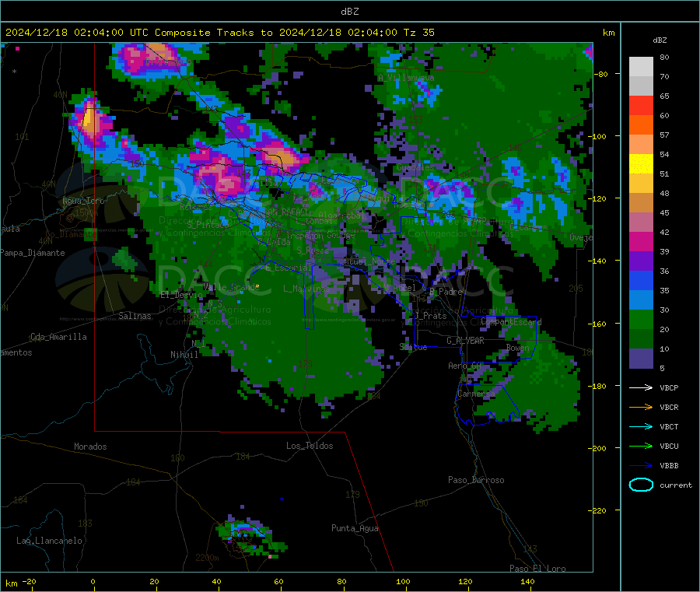700x592 pixels.
Task: Click the '-80' tick on right axis
Action: point(601,74)
